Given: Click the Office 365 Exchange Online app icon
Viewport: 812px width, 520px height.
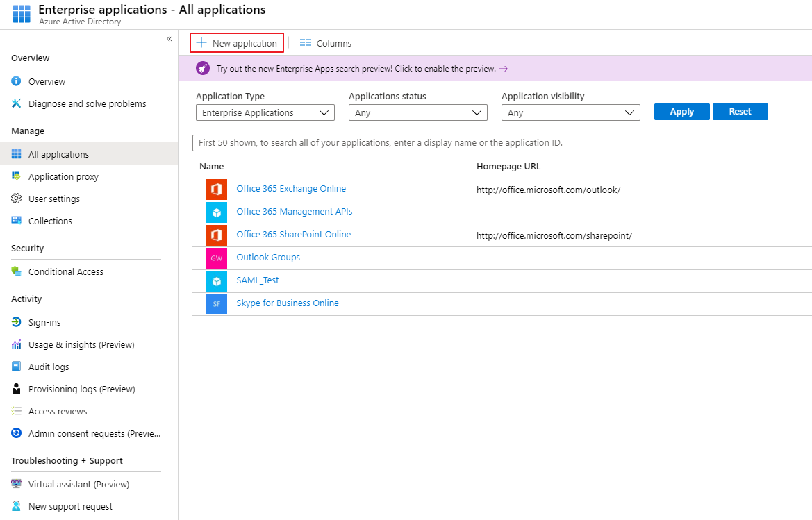Looking at the screenshot, I should pos(217,189).
